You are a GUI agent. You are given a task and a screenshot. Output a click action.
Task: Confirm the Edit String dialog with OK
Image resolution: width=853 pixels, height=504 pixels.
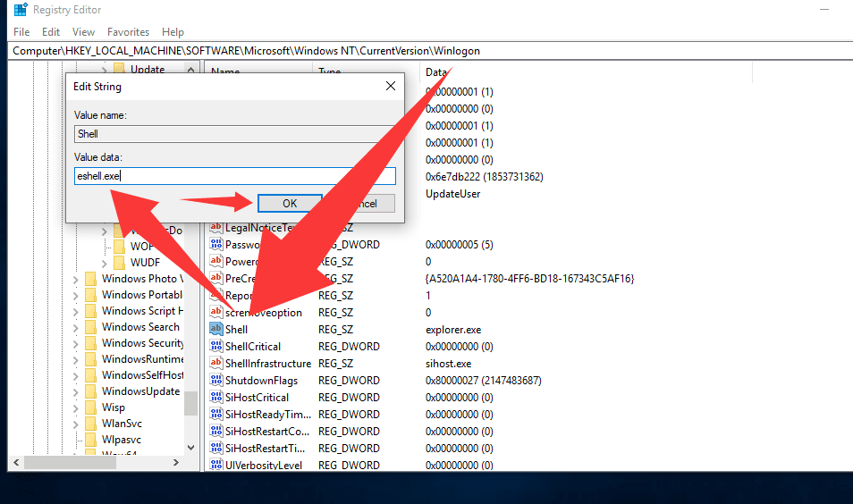coord(290,204)
